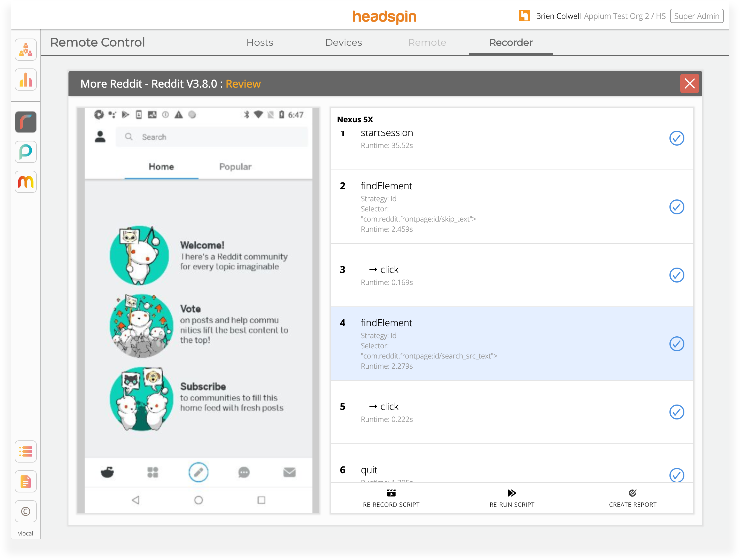Toggle the checkmark for step 1 startSession
The height and width of the screenshot is (560, 740).
[676, 138]
